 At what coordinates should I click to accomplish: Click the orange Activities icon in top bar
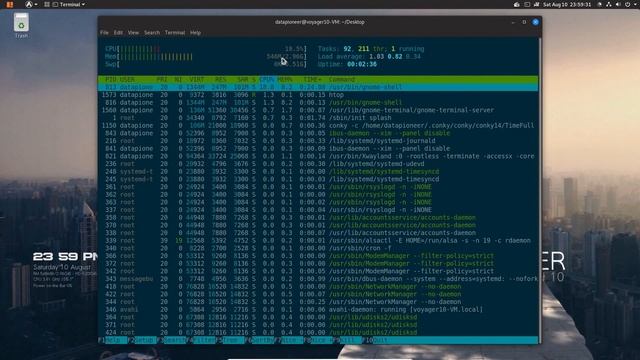(x=9, y=4)
